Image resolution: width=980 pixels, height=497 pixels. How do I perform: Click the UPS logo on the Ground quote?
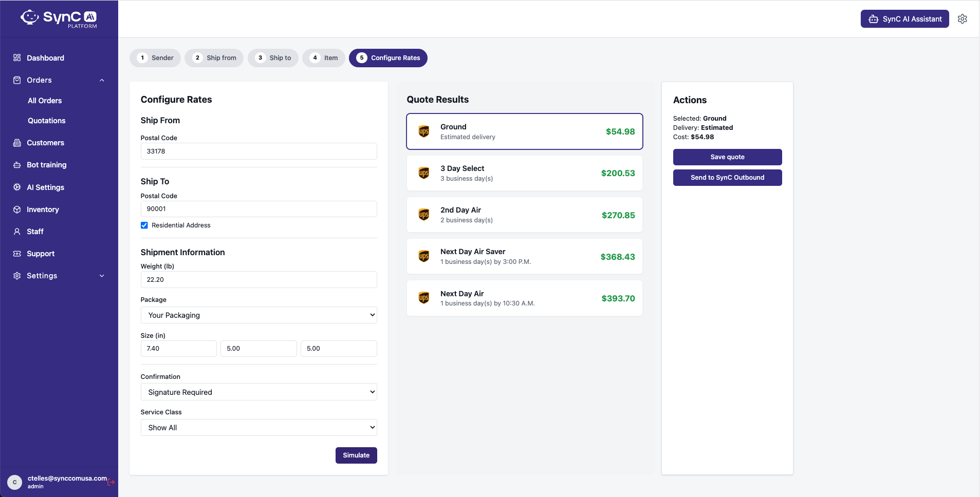423,131
